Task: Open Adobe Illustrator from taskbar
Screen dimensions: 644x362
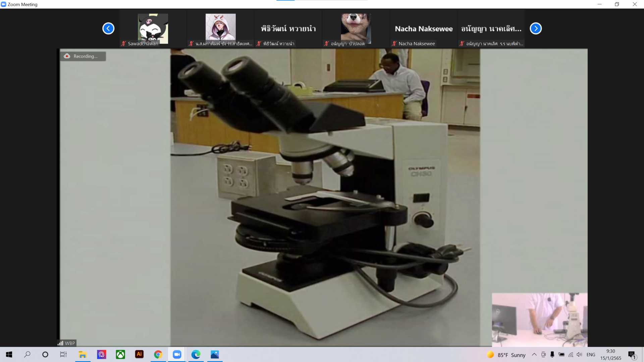Action: [x=139, y=354]
